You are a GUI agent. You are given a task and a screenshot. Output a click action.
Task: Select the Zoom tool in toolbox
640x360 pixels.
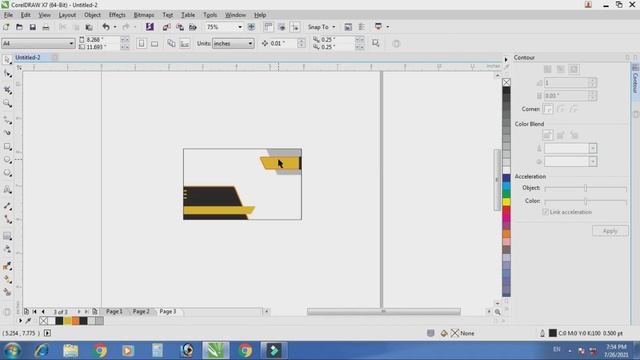click(x=7, y=103)
